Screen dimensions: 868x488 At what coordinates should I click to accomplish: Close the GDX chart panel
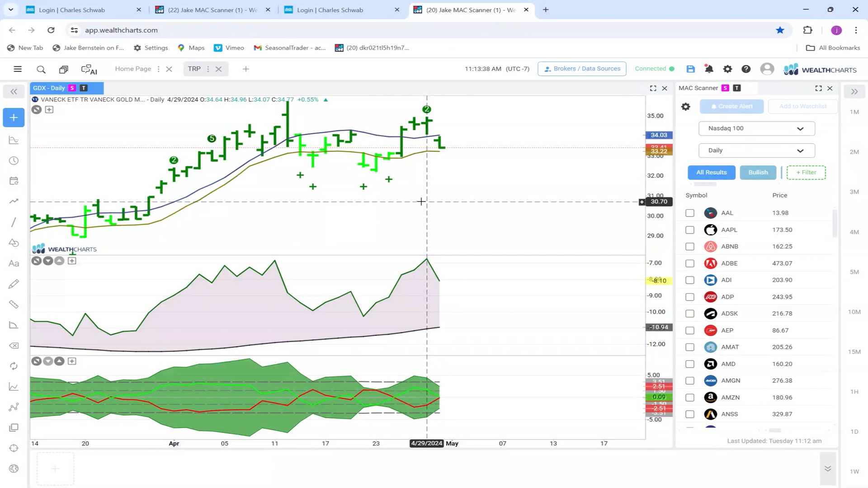(x=665, y=88)
